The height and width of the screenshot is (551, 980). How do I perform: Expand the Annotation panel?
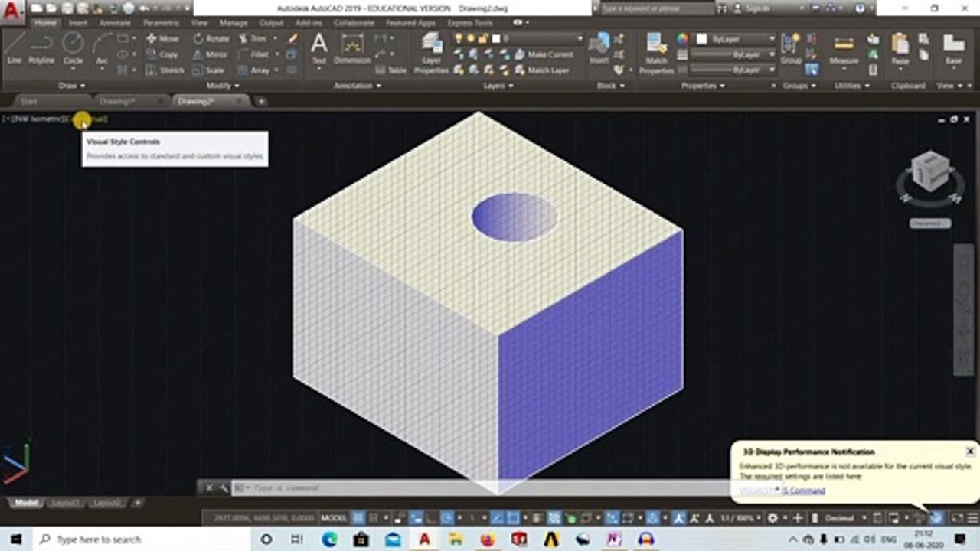pos(358,86)
